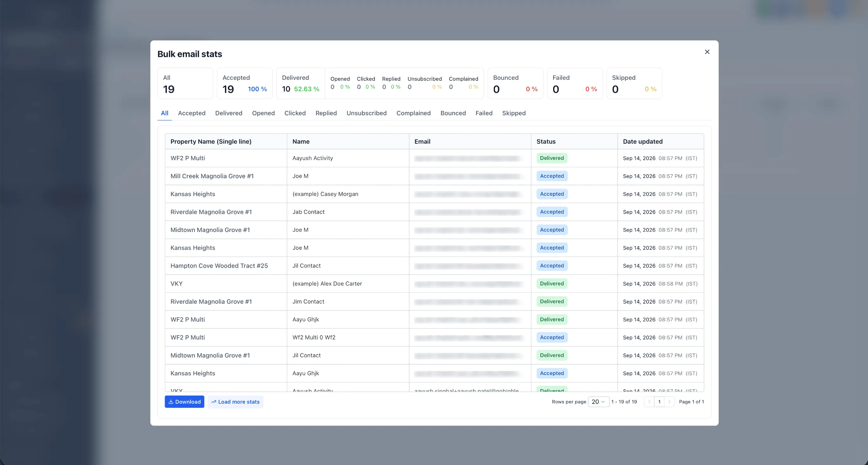Select the Skipped stats card

pos(634,83)
